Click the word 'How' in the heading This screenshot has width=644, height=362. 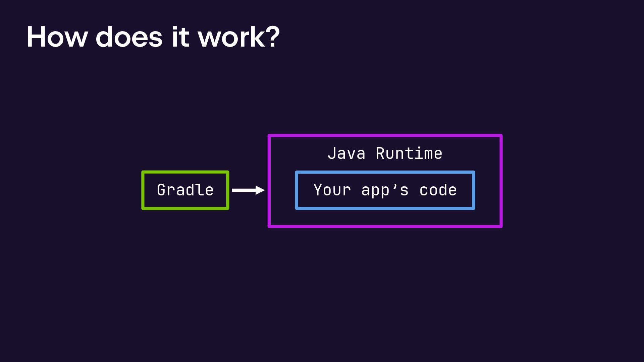(x=57, y=37)
